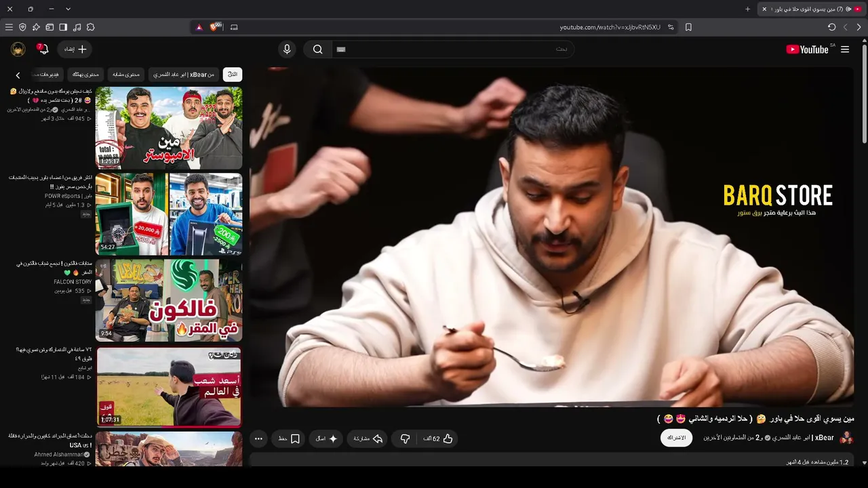The height and width of the screenshot is (488, 868).
Task: Click the Ask (اسأل) sparkle button
Action: pos(327,439)
